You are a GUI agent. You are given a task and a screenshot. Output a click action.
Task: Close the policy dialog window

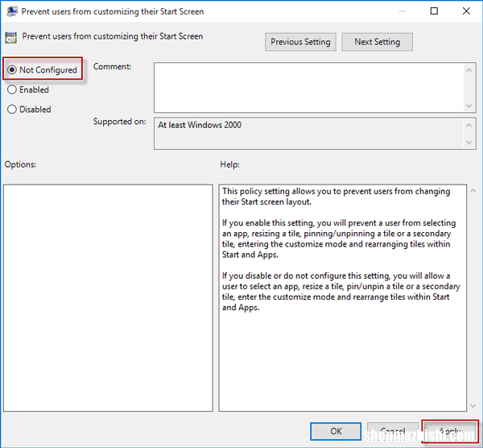tap(466, 11)
